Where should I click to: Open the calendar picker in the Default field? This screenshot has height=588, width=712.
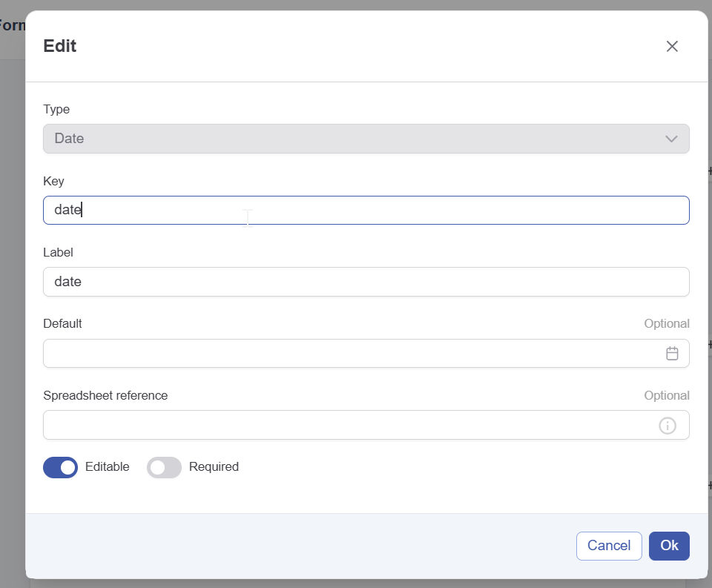pyautogui.click(x=672, y=354)
